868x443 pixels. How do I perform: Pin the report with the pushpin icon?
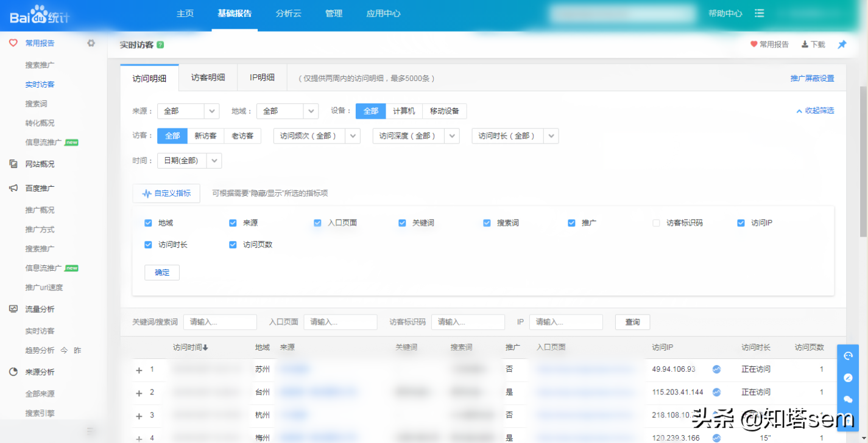coord(842,44)
